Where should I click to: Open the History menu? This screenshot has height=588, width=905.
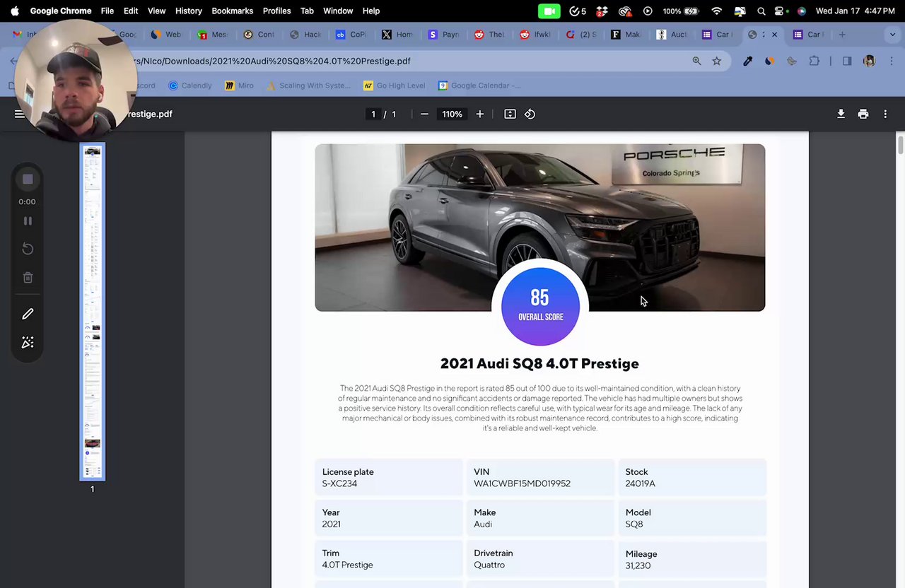tap(189, 11)
